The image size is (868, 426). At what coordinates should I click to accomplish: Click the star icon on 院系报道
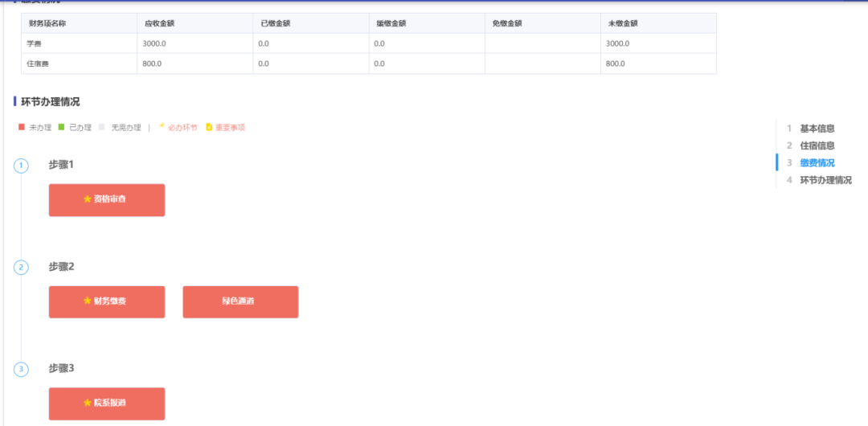88,403
